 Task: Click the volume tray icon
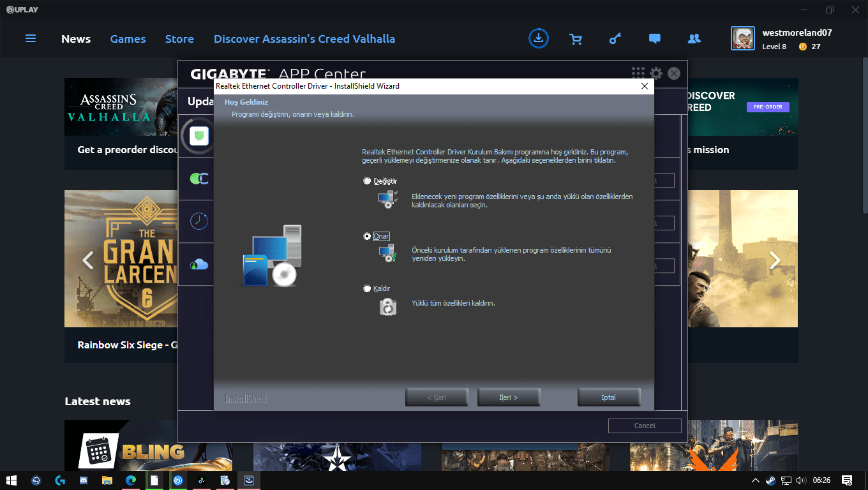[x=801, y=480]
